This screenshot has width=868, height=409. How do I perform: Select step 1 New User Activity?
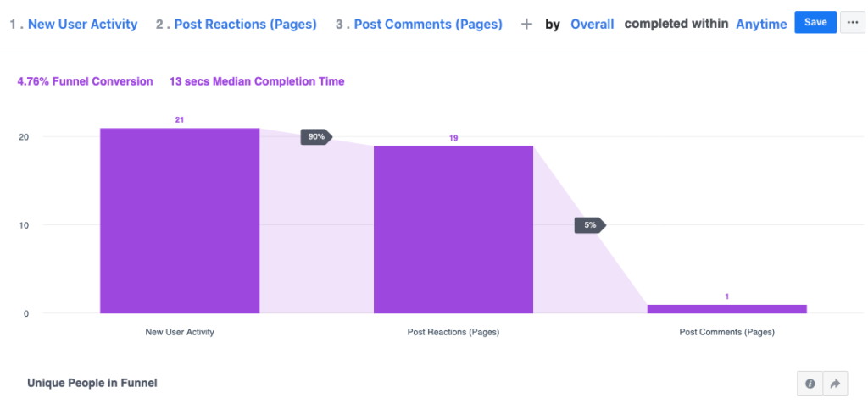[x=82, y=25]
